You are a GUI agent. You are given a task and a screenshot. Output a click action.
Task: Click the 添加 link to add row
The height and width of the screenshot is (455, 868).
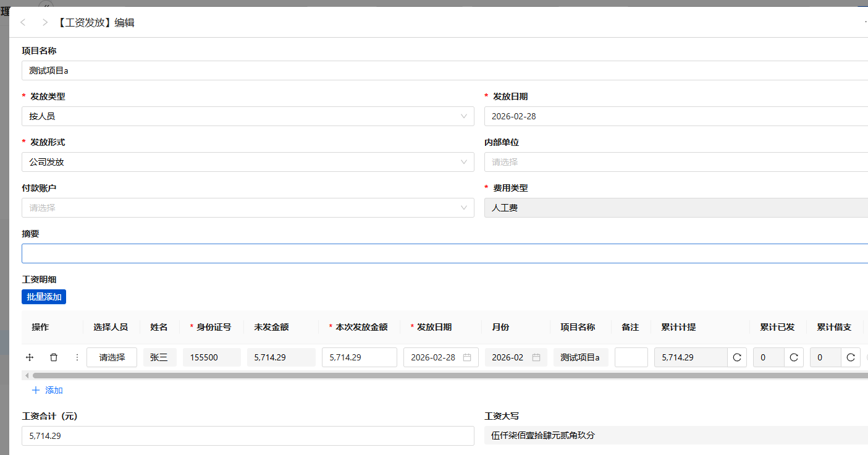(48, 390)
